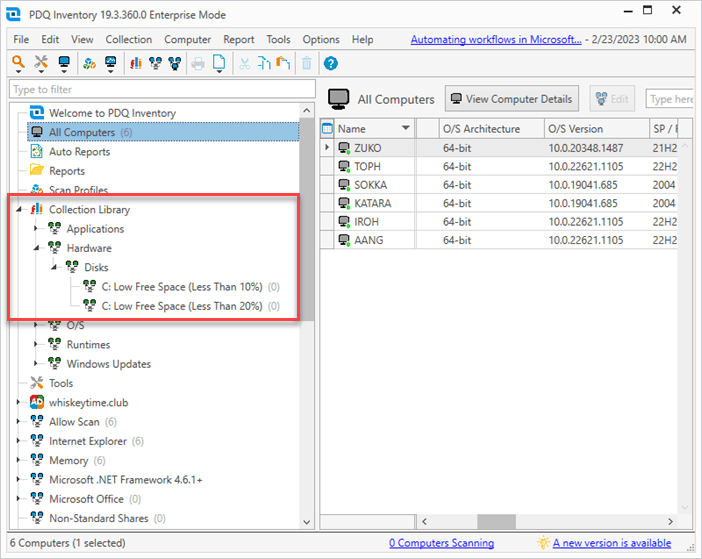Click the Print toolbar icon

197,64
